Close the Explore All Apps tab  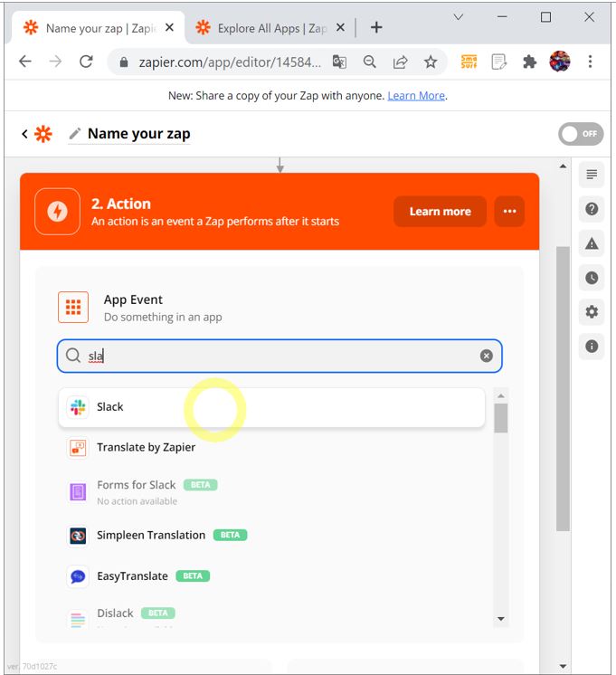[x=340, y=27]
